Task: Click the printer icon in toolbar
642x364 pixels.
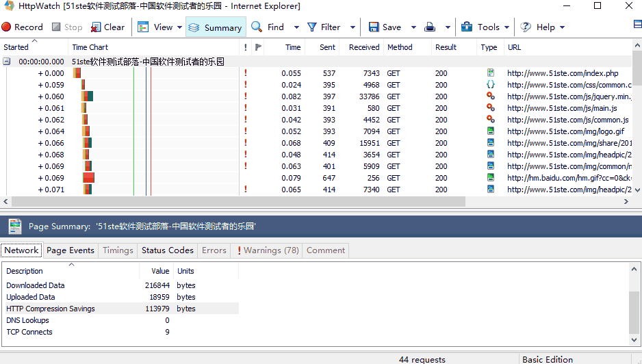Action: [x=430, y=27]
